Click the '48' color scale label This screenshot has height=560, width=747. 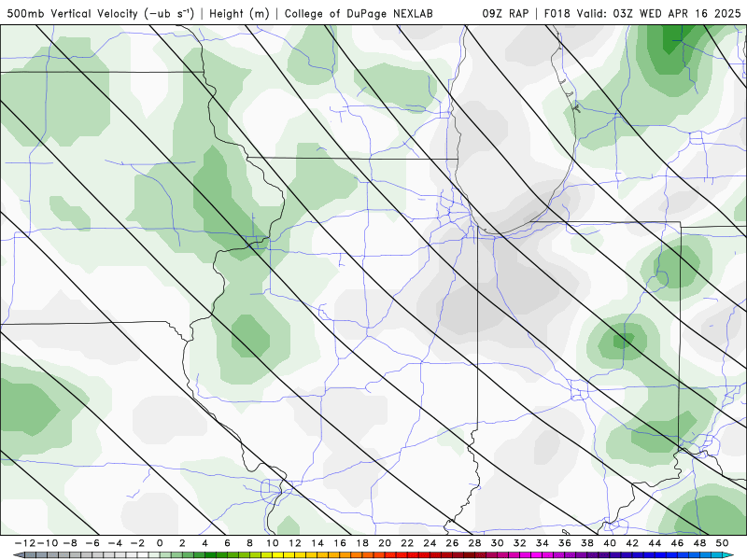[699, 543]
